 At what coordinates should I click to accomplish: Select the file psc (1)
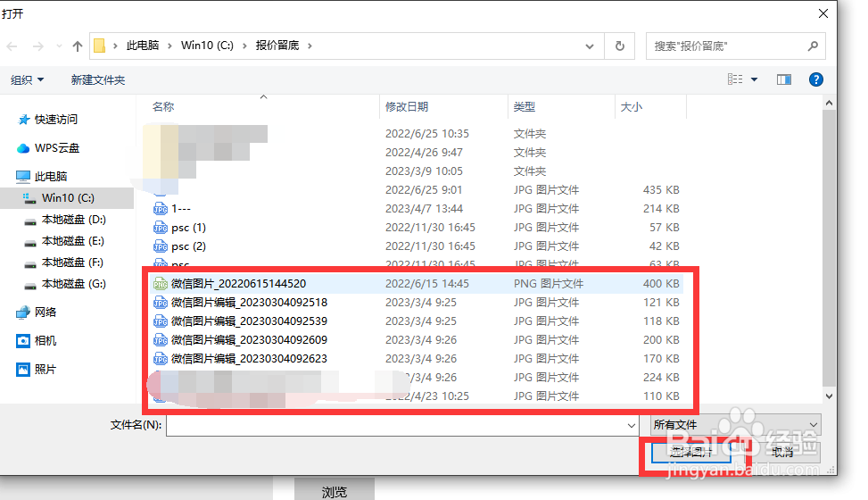coord(189,228)
